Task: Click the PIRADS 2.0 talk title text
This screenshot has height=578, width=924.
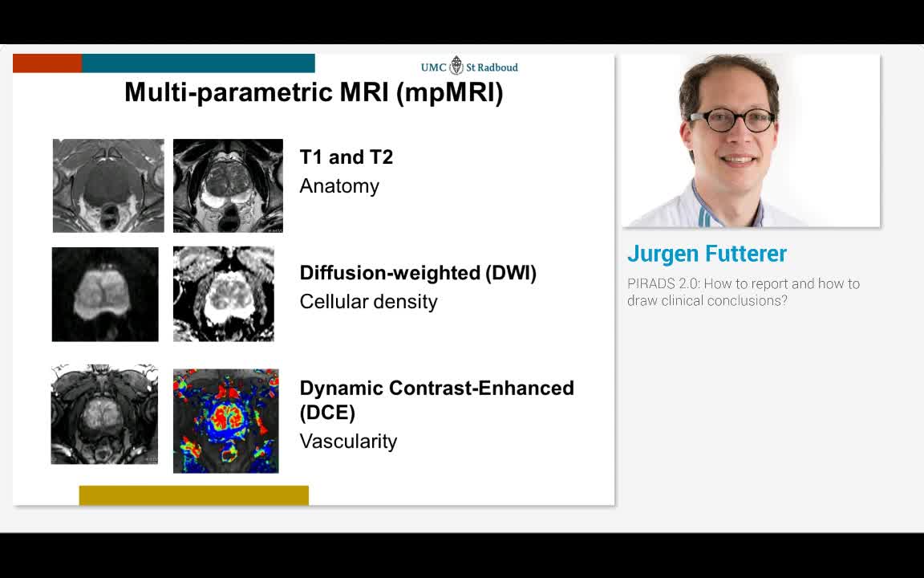Action: coord(743,292)
